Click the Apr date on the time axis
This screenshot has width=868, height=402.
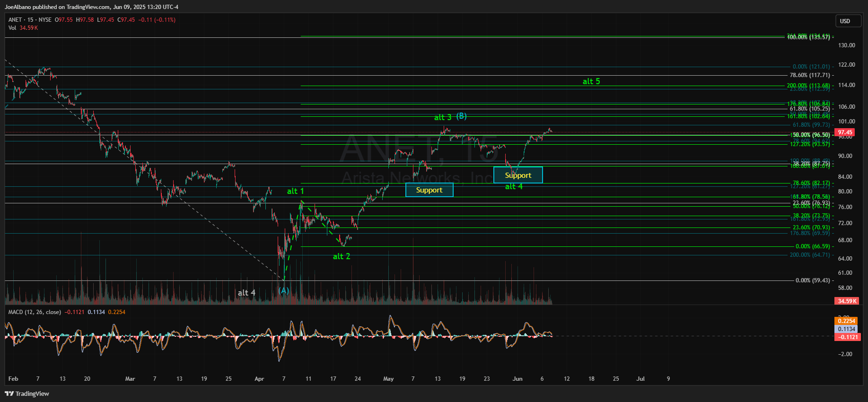coord(259,379)
